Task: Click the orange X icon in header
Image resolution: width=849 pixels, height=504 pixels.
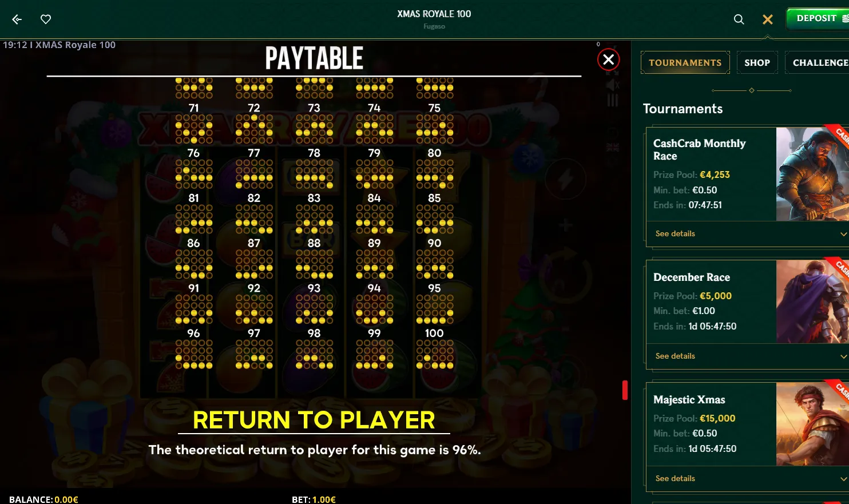Action: (x=768, y=19)
